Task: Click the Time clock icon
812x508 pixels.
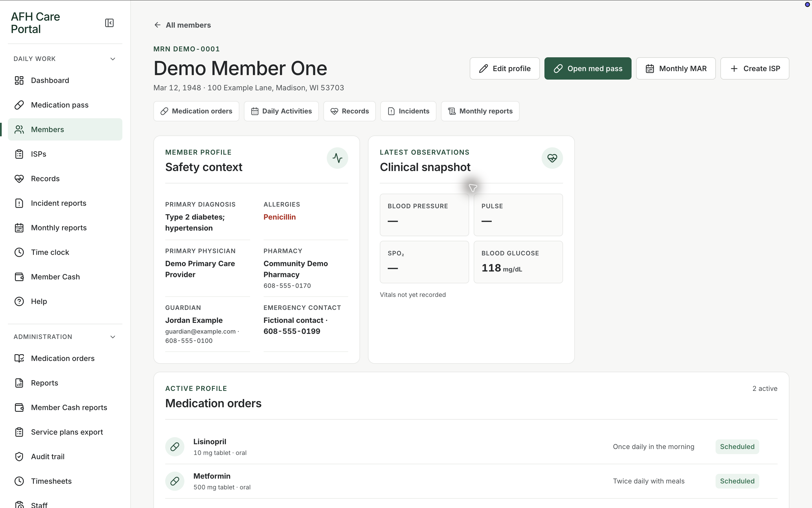Action: pyautogui.click(x=19, y=252)
